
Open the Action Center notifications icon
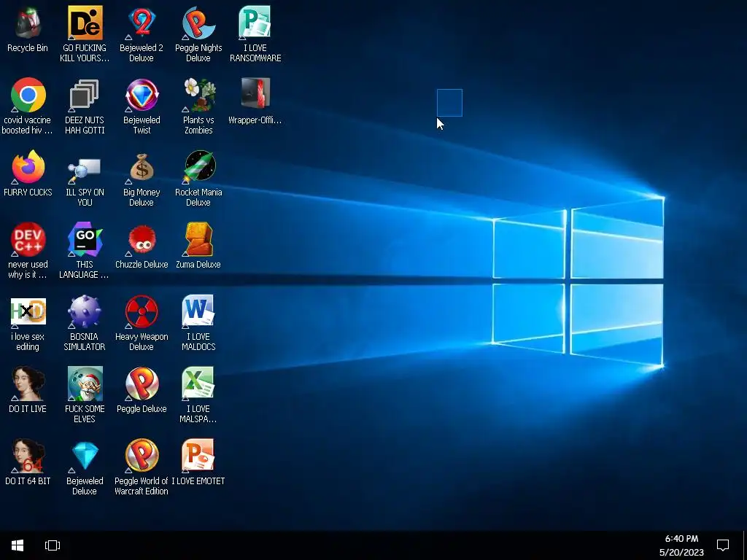(723, 545)
